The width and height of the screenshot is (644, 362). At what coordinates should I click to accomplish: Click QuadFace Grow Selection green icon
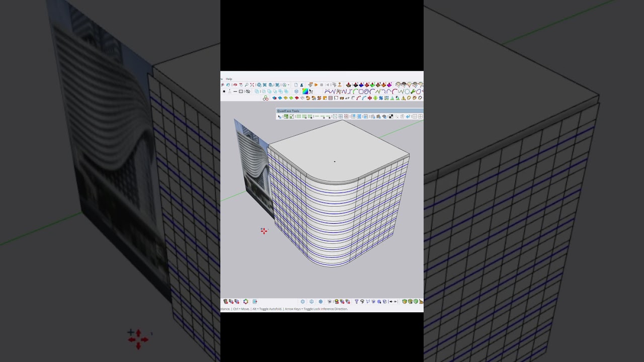click(x=286, y=117)
